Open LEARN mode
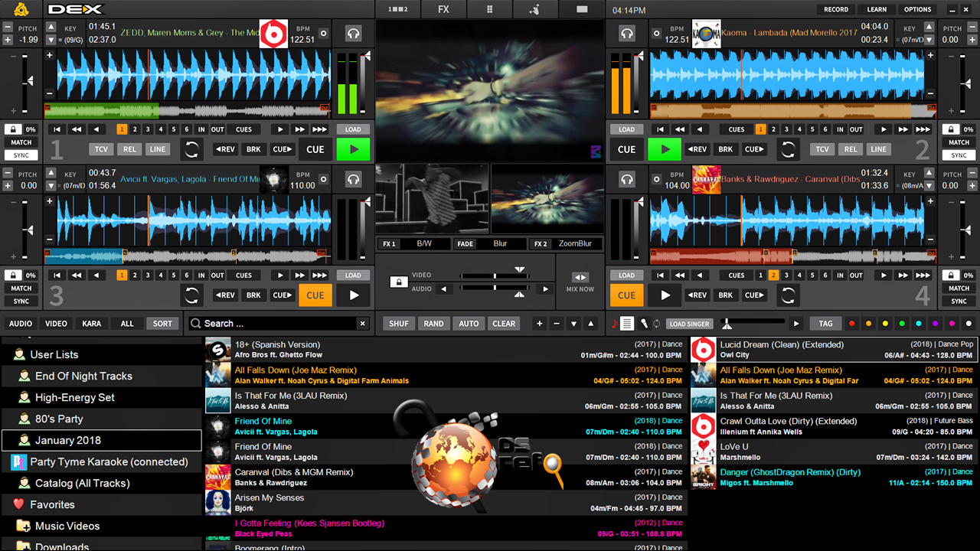 (x=877, y=9)
